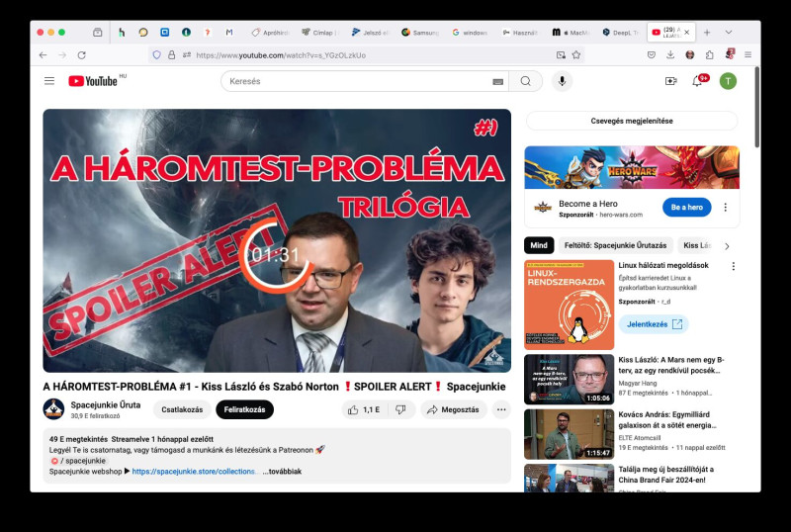Viewport: 791px width, 532px height.
Task: Switch to the Címlap tab
Action: point(319,33)
